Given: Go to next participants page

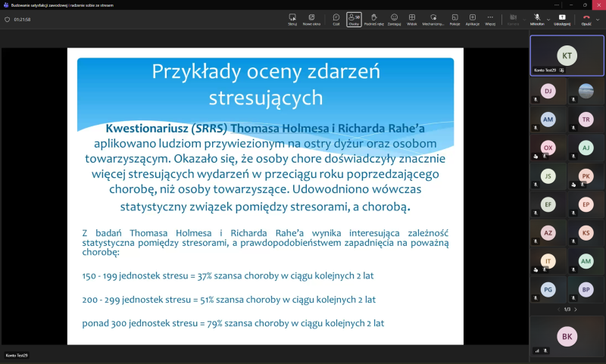Looking at the screenshot, I should pyautogui.click(x=575, y=310).
